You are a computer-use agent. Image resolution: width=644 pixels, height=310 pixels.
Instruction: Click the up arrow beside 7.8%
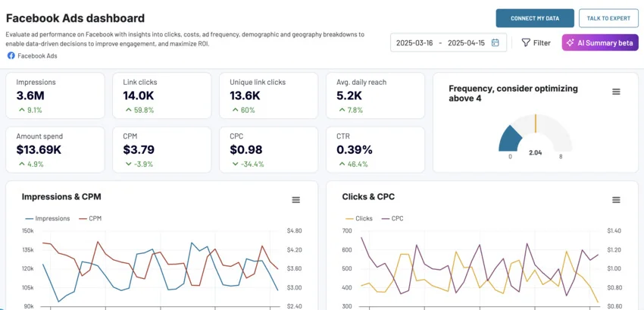click(x=342, y=110)
